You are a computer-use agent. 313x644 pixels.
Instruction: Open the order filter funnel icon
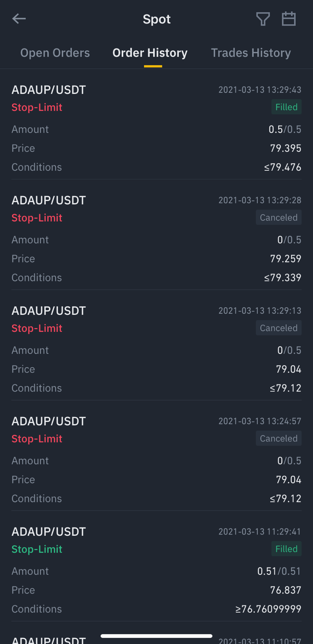coord(263,19)
